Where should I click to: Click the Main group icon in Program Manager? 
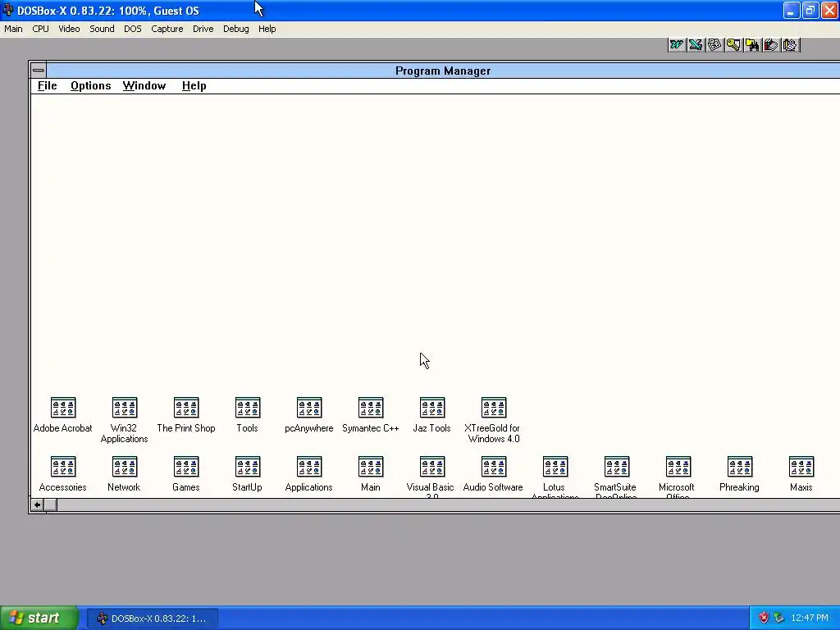pos(371,467)
